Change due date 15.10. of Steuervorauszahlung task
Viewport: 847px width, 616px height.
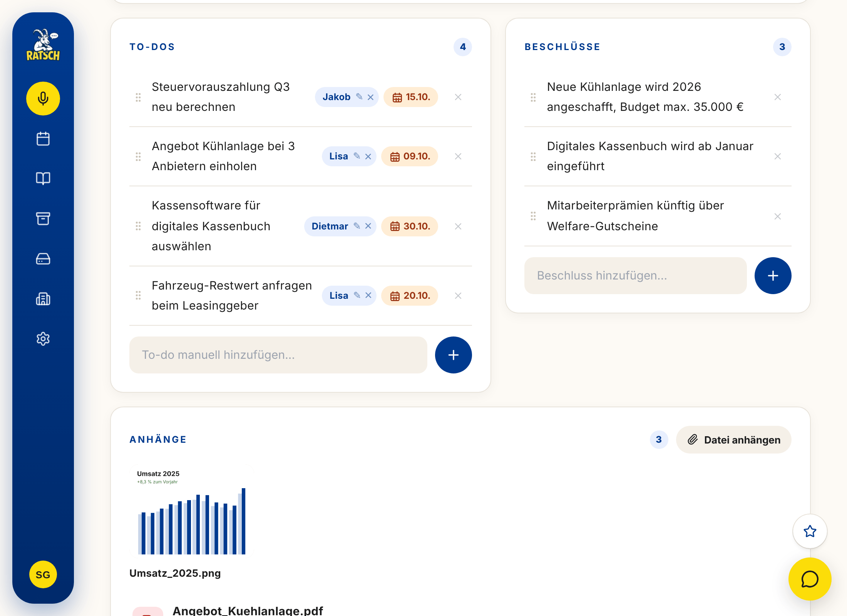tap(411, 97)
